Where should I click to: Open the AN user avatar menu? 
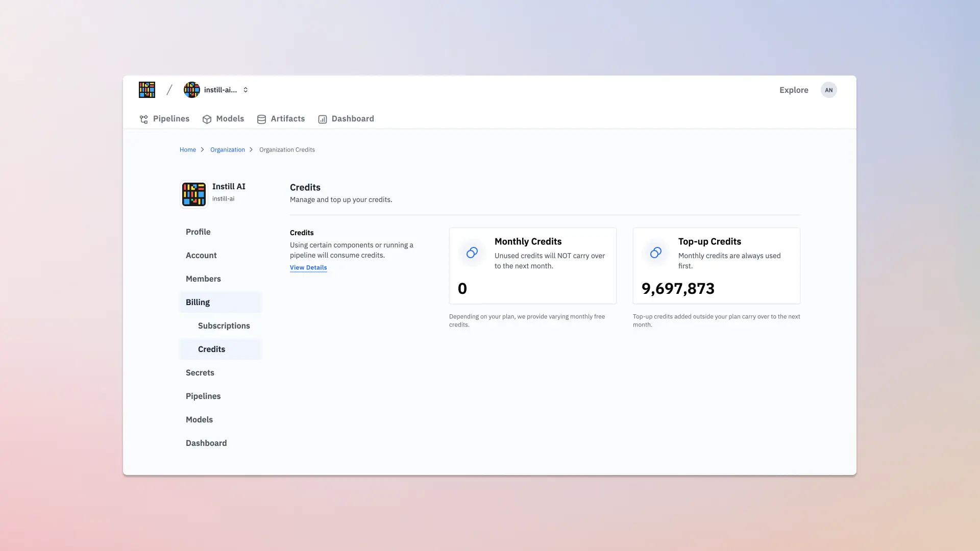tap(829, 90)
